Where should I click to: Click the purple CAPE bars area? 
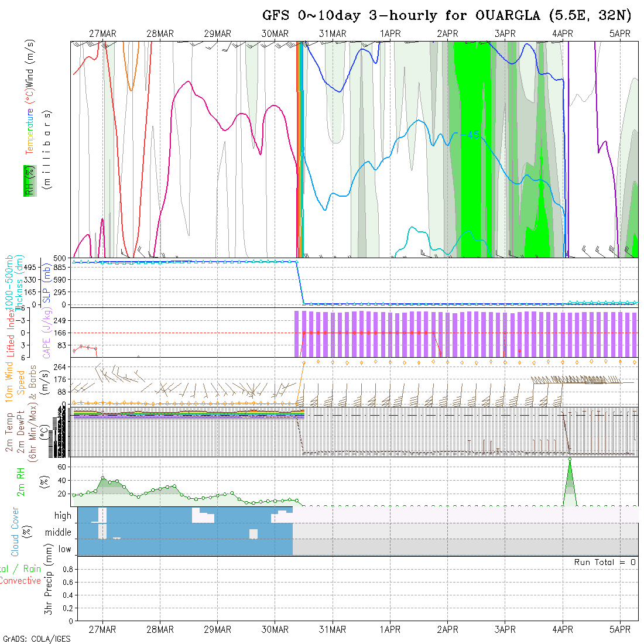coord(468,334)
